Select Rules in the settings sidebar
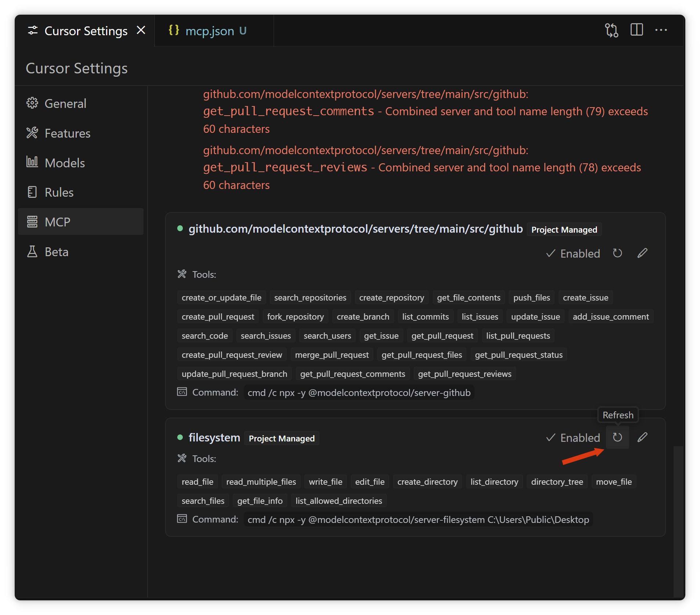The height and width of the screenshot is (615, 700). [x=59, y=192]
